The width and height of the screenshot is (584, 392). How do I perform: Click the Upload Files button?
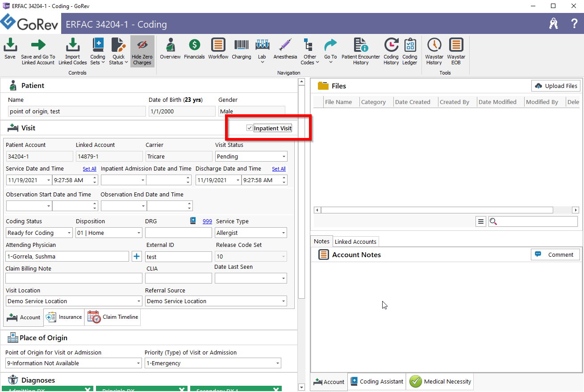point(555,86)
